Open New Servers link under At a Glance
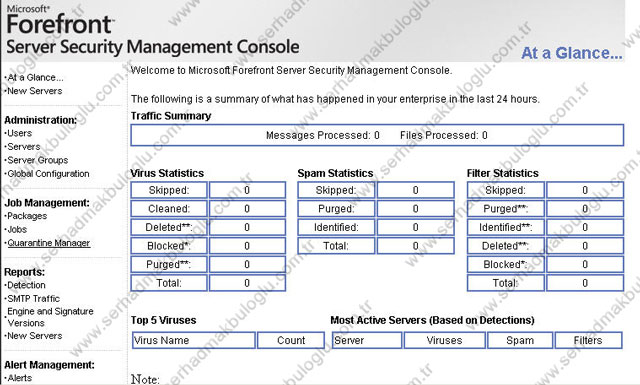This screenshot has width=640, height=385. [x=35, y=91]
